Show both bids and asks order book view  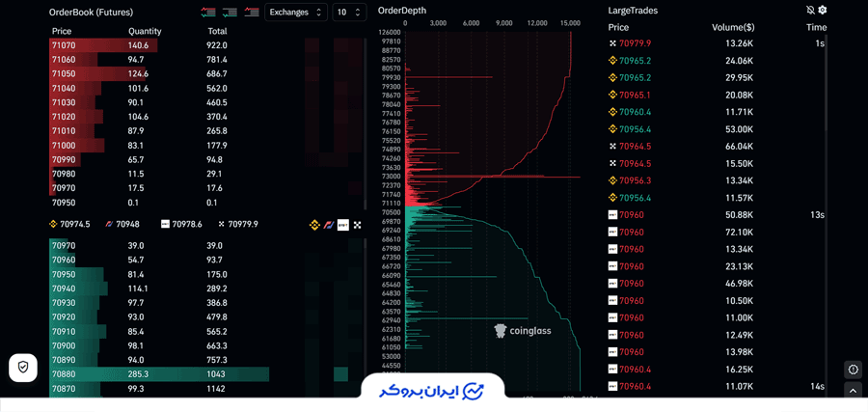208,13
